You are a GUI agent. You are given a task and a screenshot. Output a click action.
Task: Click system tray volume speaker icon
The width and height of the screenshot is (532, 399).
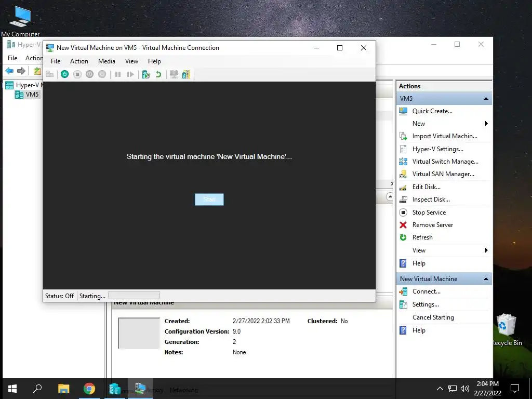[465, 389]
